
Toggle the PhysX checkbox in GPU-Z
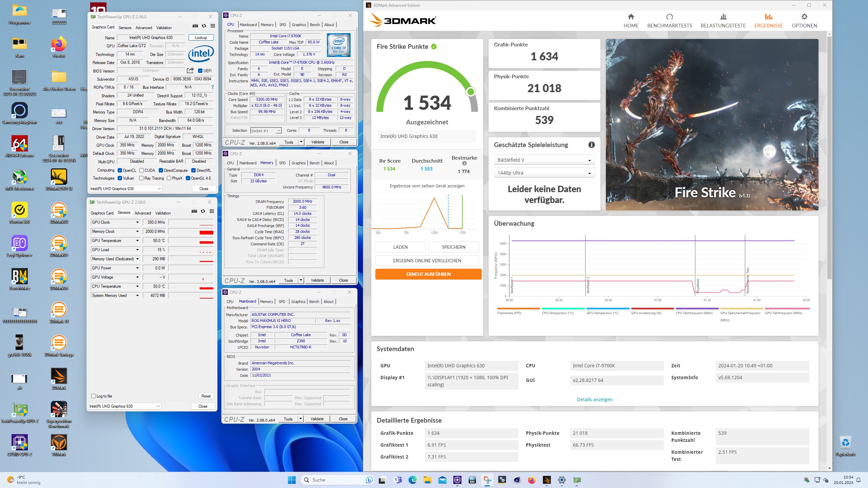[169, 178]
